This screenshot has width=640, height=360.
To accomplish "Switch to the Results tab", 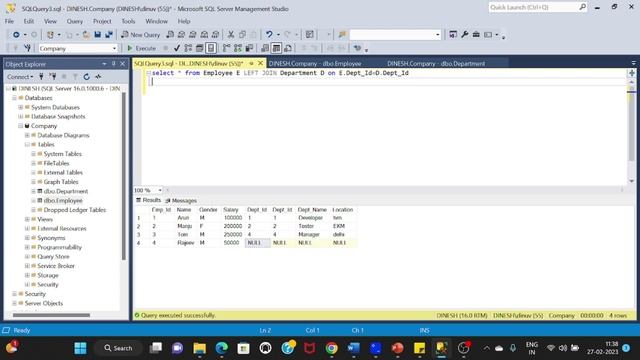I will point(149,200).
